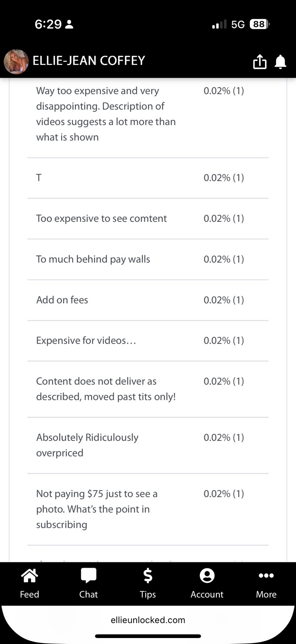
Task: Select 'Too expensive to see comtent' row
Action: click(148, 219)
